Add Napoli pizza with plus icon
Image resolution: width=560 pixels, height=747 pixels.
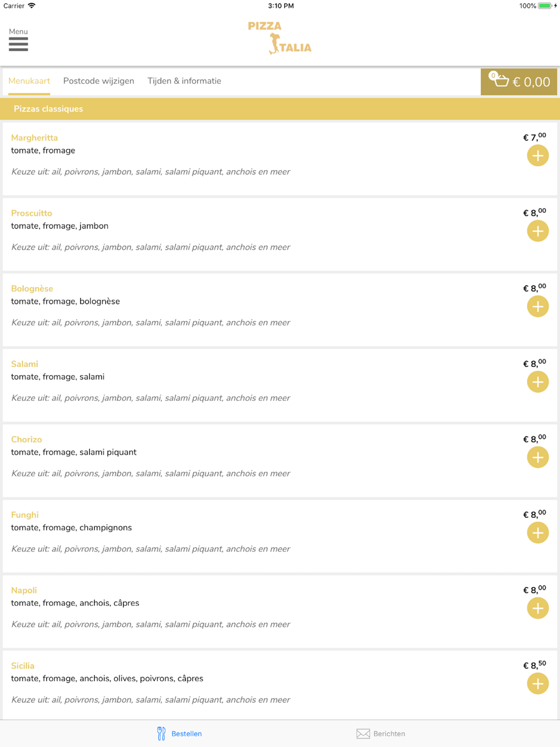point(538,608)
